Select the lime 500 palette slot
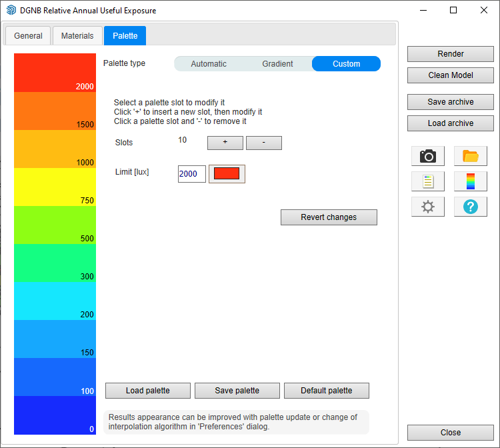The width and height of the screenshot is (500, 448). (55, 225)
